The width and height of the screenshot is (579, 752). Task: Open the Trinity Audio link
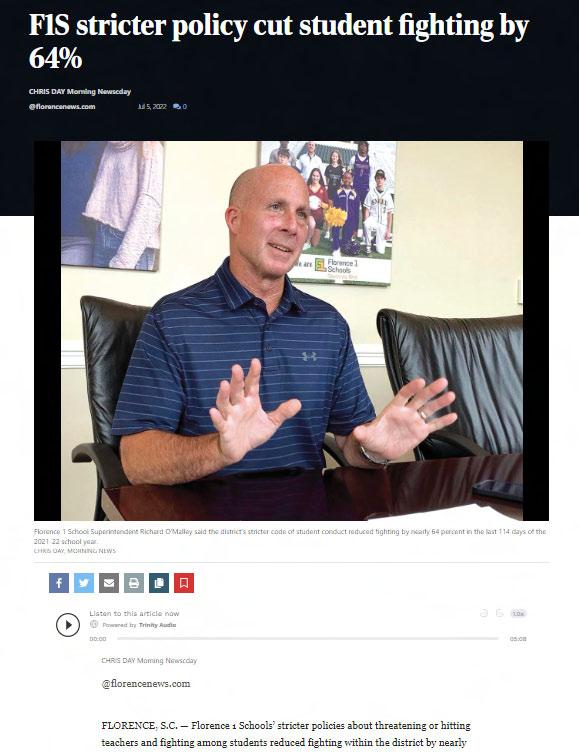[157, 625]
